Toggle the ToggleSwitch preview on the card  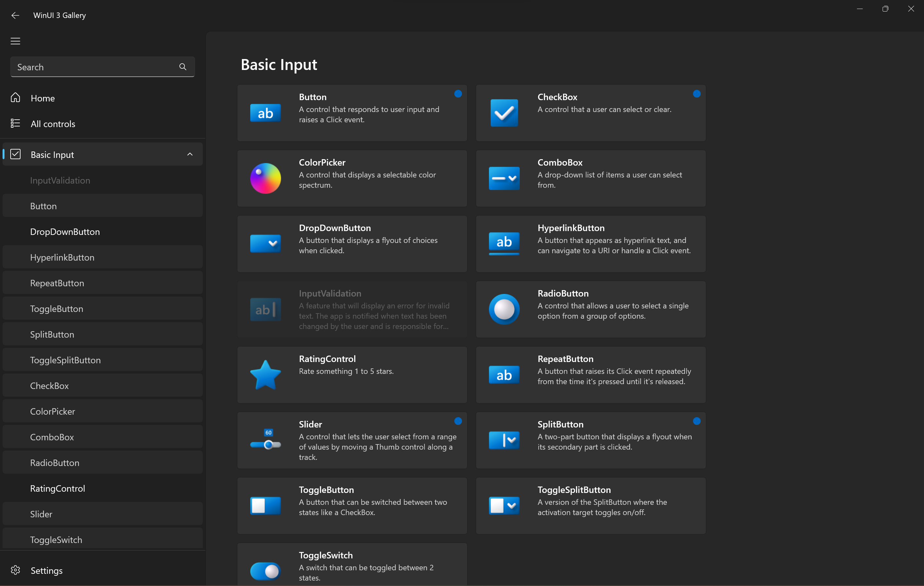tap(265, 571)
